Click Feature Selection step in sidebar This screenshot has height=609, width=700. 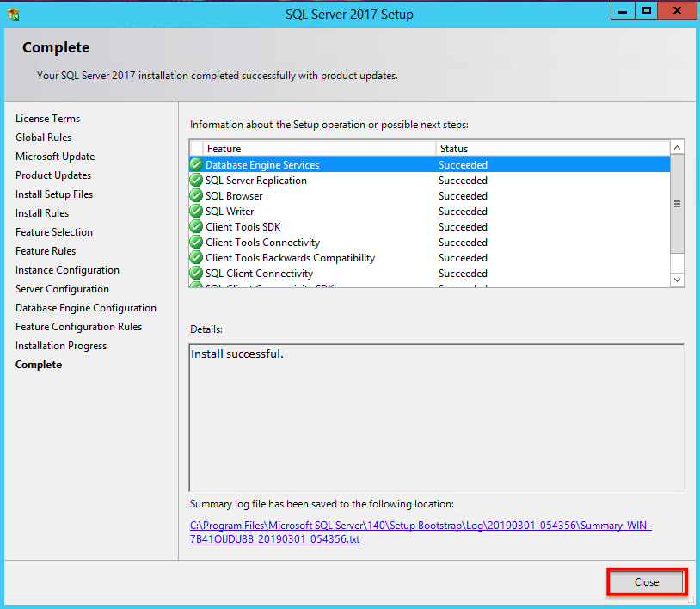(x=54, y=232)
